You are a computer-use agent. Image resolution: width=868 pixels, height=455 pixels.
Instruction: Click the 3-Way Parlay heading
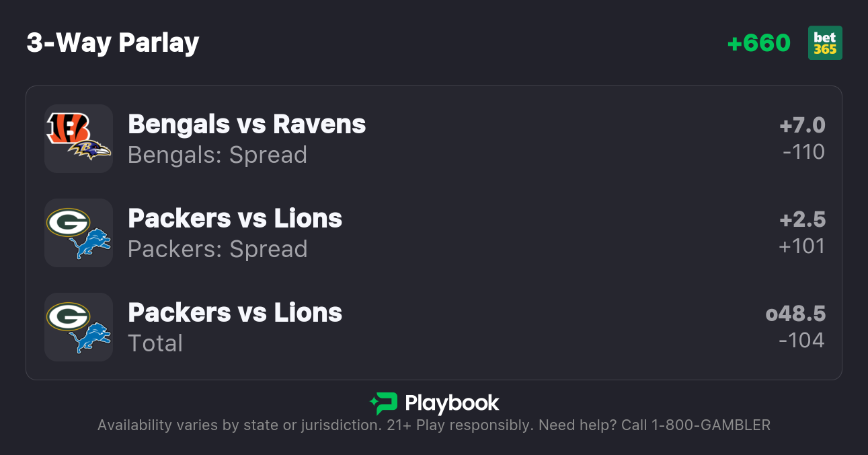point(113,43)
